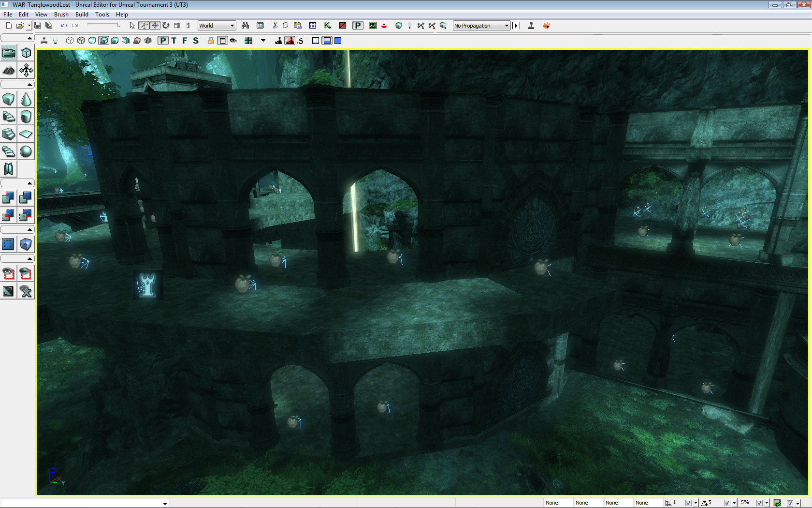Screen dimensions: 812x508
Task: Click CSG Subtract icon
Action: coord(26,197)
